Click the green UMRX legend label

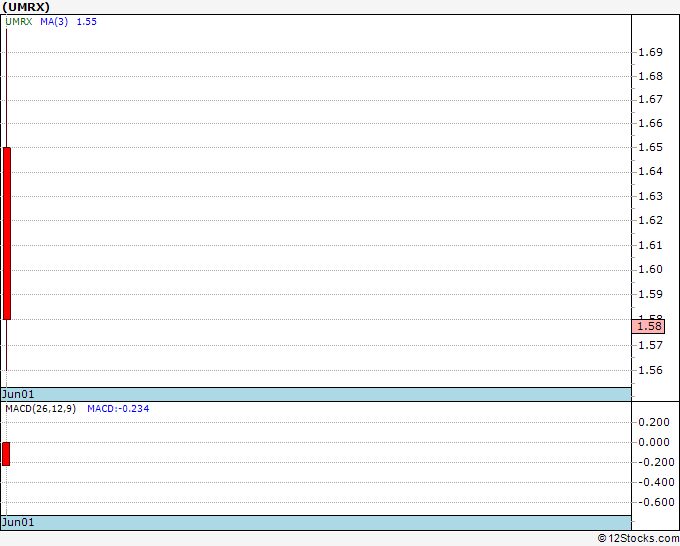(x=19, y=22)
